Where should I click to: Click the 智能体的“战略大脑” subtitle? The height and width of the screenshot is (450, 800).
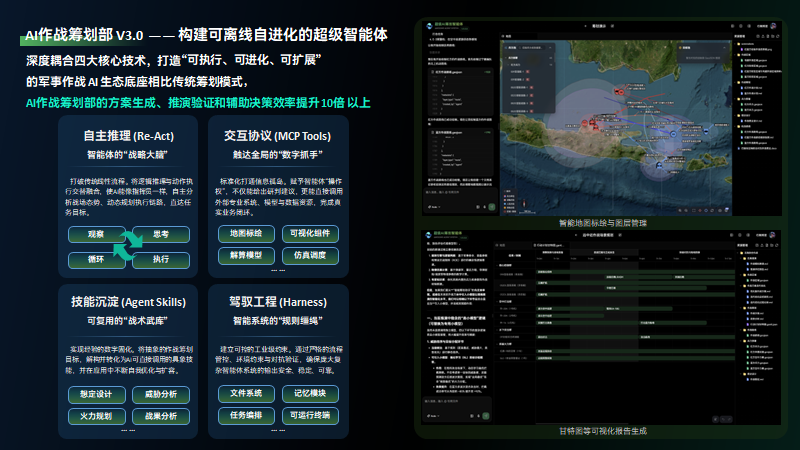point(128,155)
